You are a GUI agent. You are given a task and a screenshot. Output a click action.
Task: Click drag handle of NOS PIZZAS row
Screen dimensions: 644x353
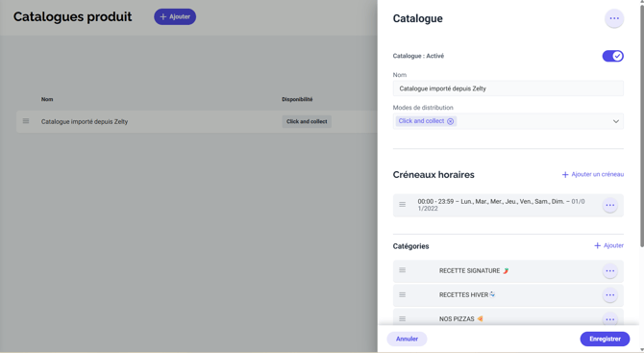(x=402, y=318)
